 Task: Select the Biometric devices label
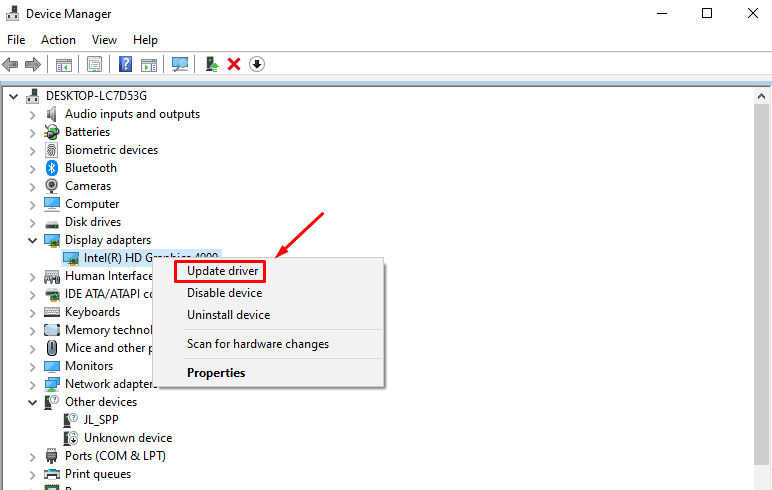click(111, 150)
